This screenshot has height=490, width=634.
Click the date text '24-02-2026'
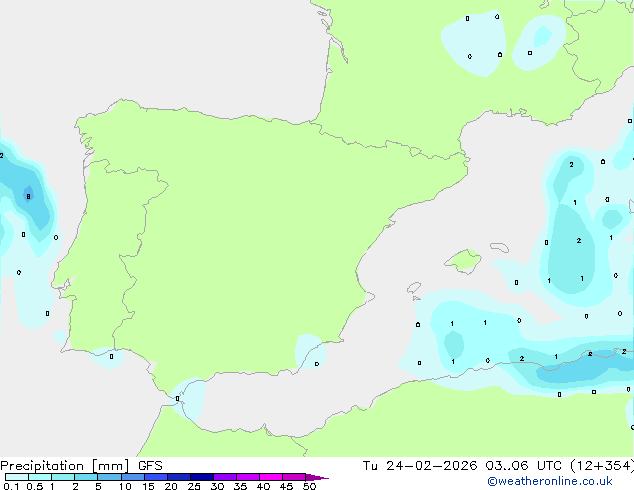[431, 466]
